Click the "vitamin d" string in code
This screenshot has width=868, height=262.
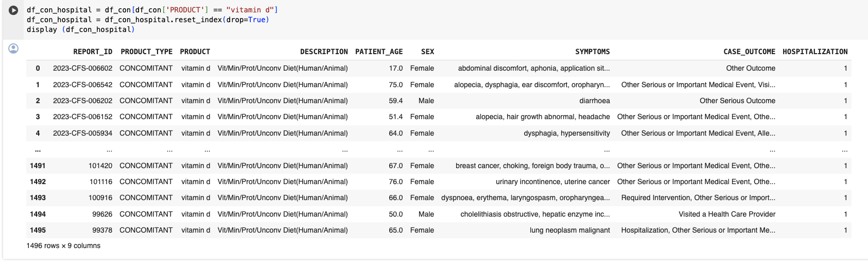[252, 10]
